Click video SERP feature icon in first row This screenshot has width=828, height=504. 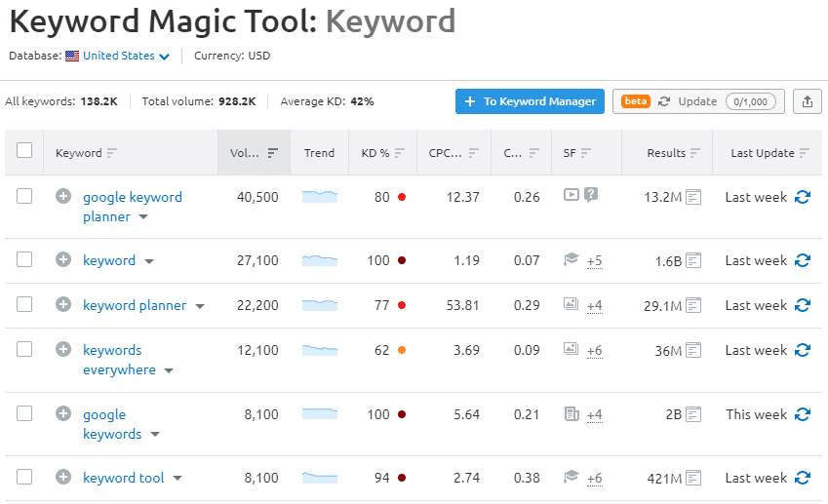(572, 195)
